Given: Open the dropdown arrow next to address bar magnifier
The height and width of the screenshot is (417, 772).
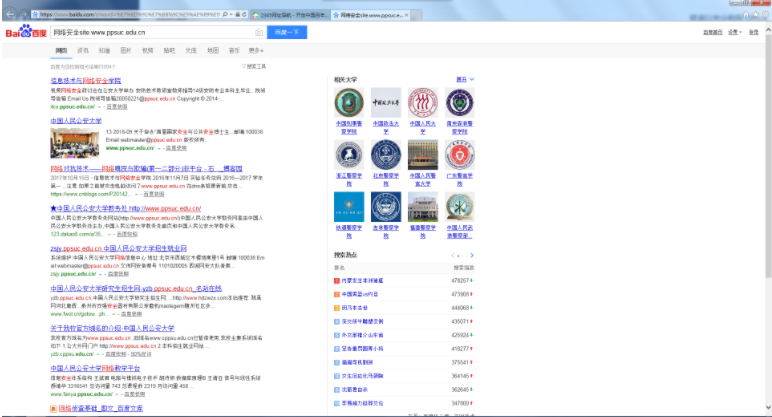Looking at the screenshot, I should click(231, 15).
